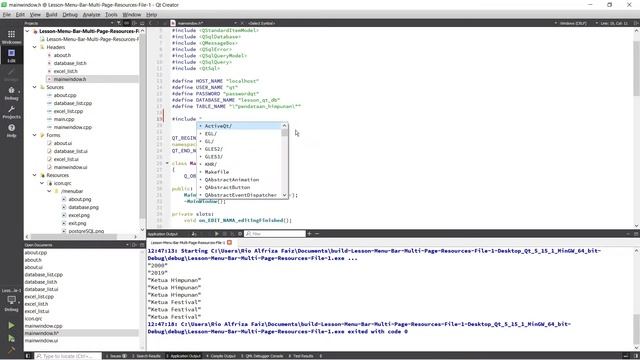
Task: Click the split icon in Projects panel
Action: [134, 23]
